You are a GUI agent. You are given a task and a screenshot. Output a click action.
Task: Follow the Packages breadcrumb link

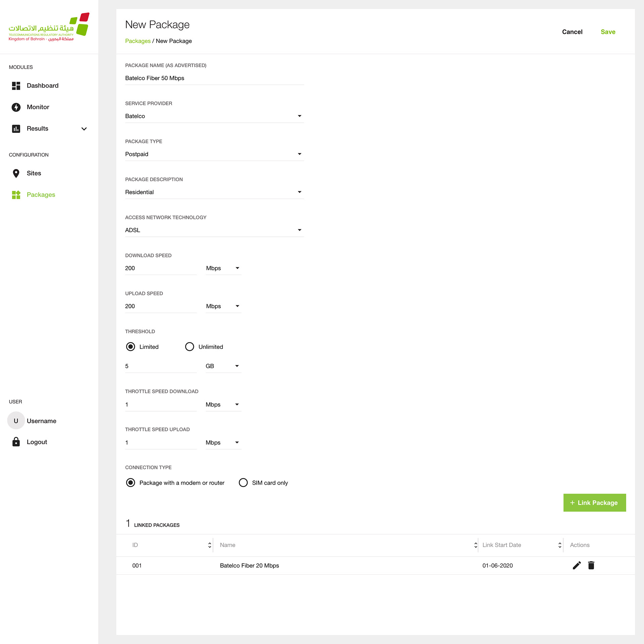pyautogui.click(x=138, y=41)
